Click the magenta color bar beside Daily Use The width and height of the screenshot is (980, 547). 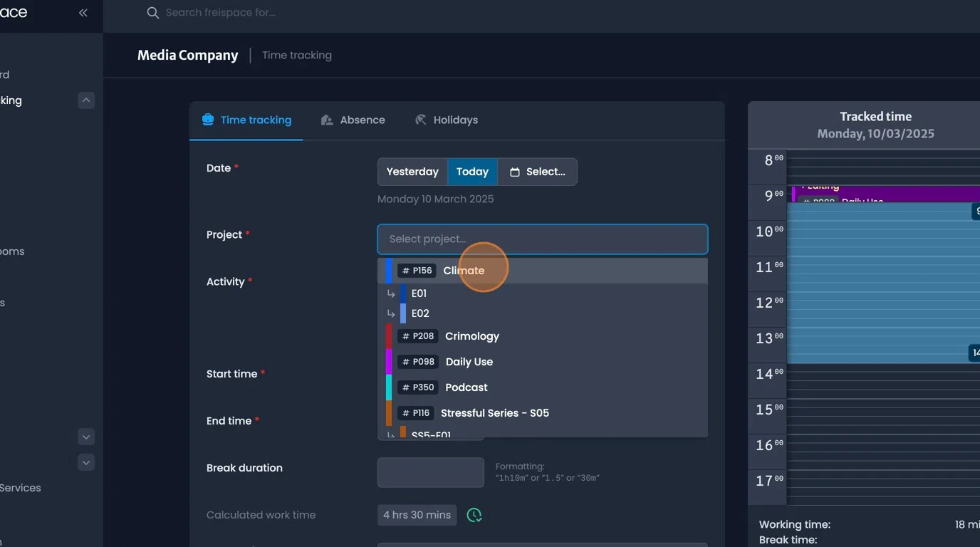[x=389, y=361]
